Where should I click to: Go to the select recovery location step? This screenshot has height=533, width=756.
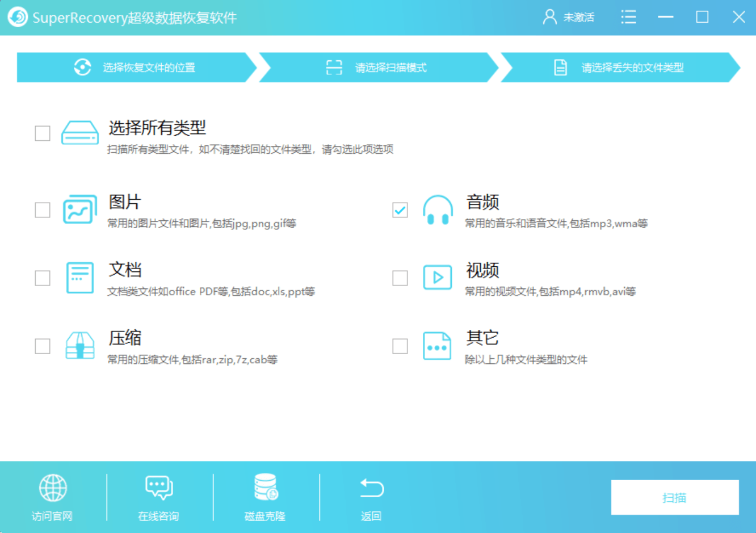pyautogui.click(x=135, y=68)
